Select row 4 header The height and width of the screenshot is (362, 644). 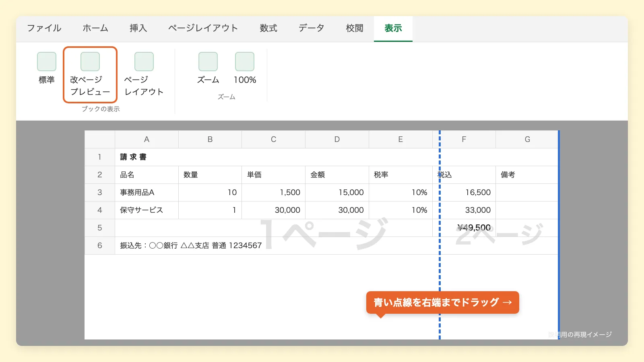[x=100, y=210]
